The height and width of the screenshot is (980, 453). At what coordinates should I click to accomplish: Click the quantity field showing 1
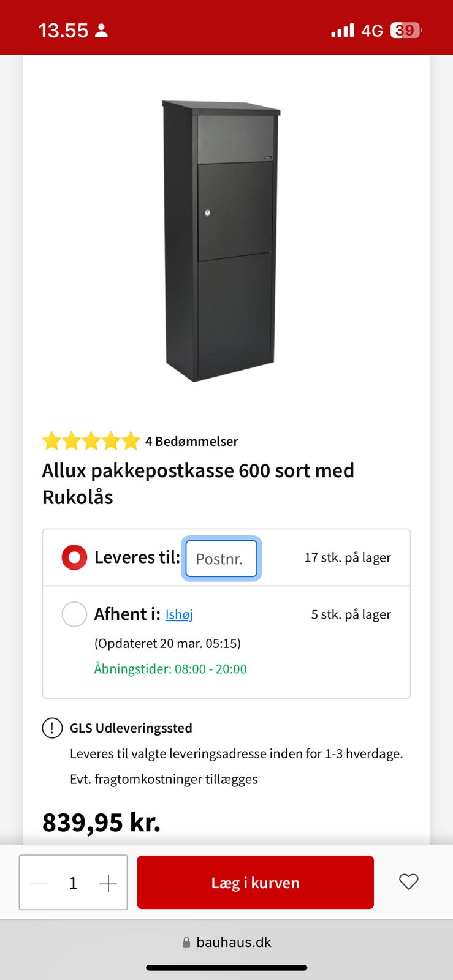(73, 883)
